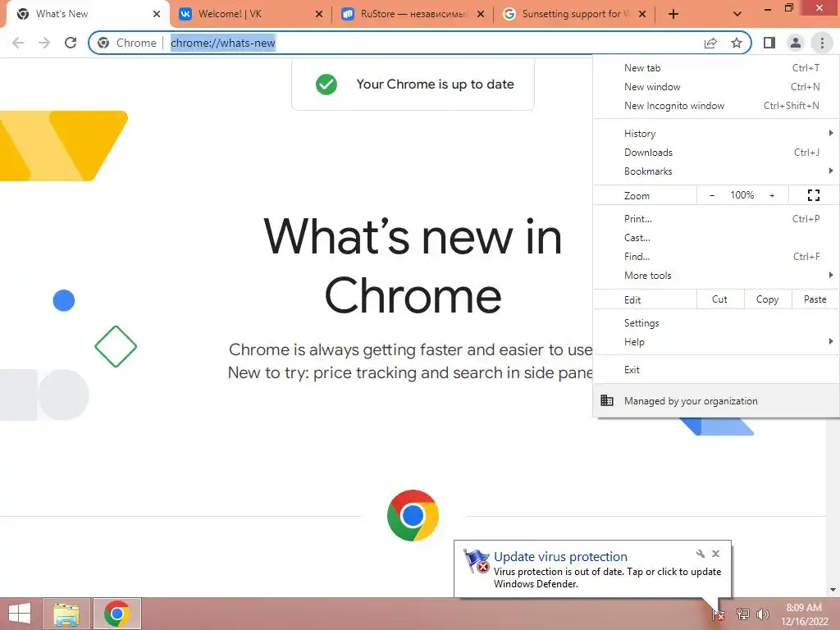
Task: Choose Find... from the menu
Action: [716, 256]
